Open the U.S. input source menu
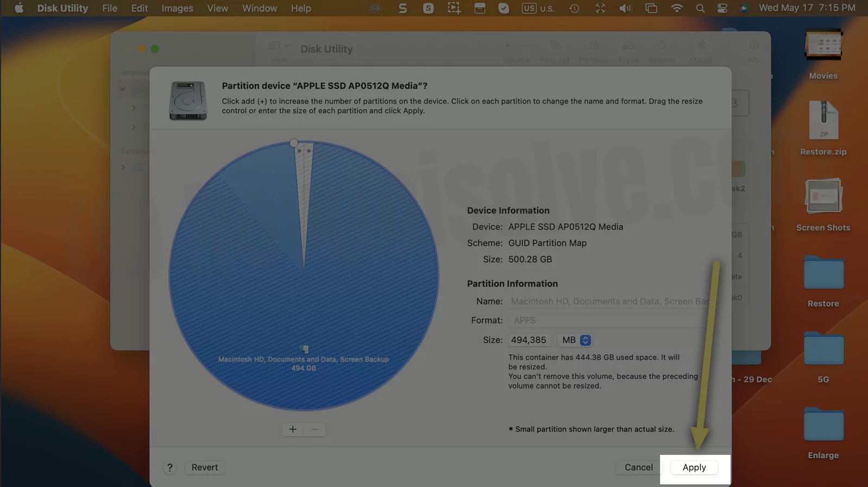The height and width of the screenshot is (487, 868). (x=538, y=8)
